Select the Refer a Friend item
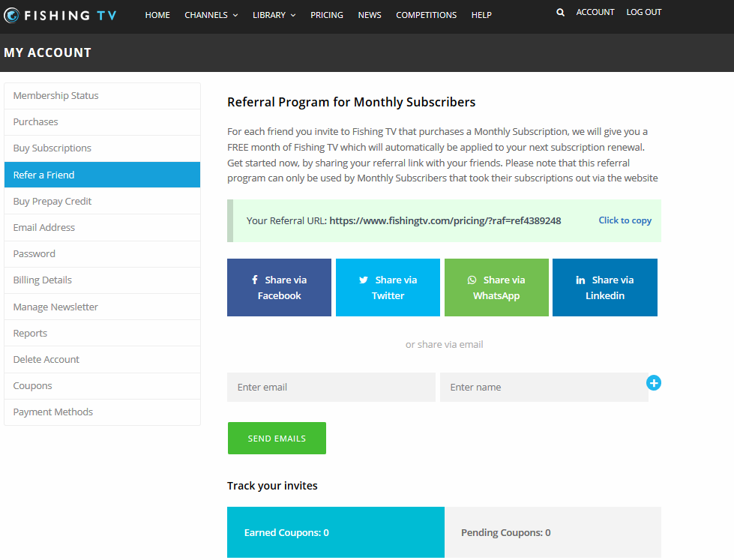 (x=102, y=175)
